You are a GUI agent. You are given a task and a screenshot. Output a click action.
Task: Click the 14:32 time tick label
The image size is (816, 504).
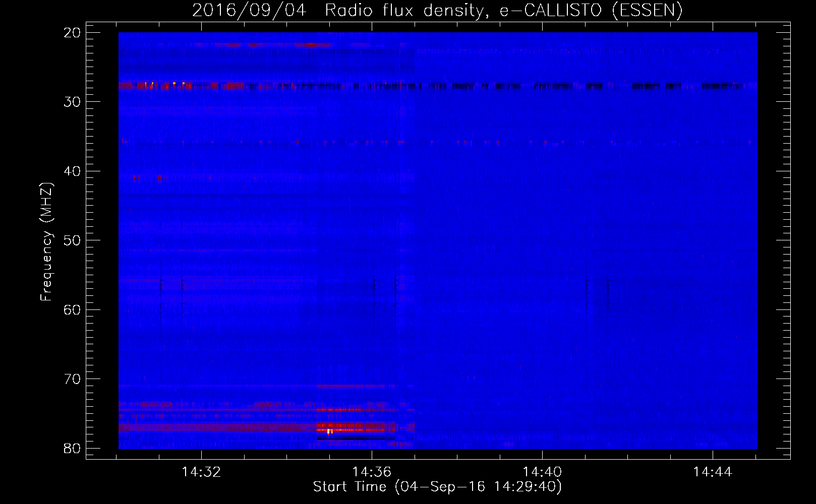(x=201, y=472)
